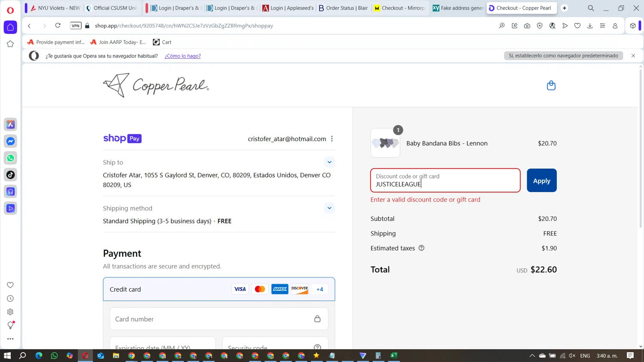Click the security code help icon
This screenshot has width=644, height=362.
point(317,347)
